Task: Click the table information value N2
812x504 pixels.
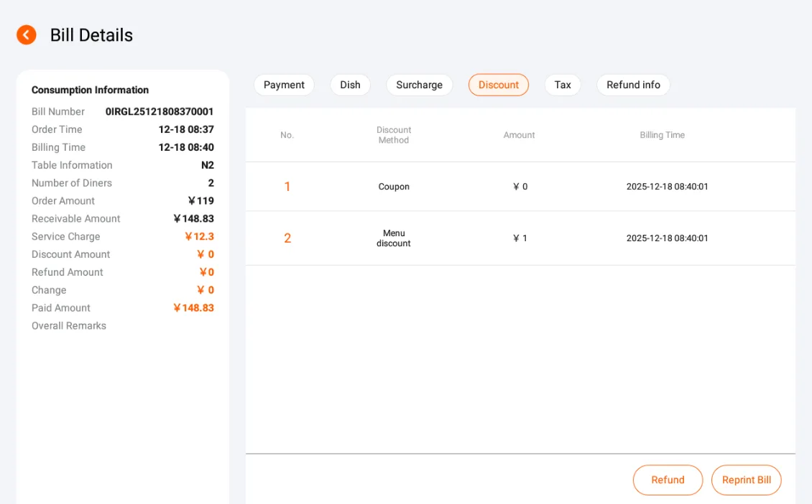Action: point(207,165)
